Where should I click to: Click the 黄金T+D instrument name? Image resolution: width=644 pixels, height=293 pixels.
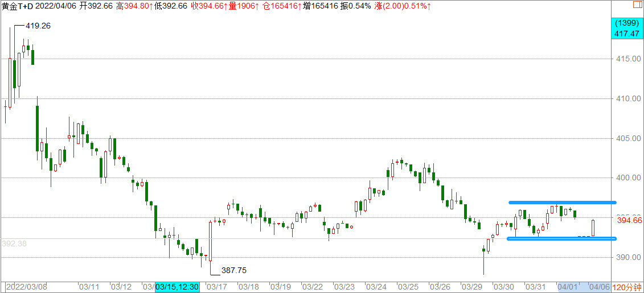point(18,6)
